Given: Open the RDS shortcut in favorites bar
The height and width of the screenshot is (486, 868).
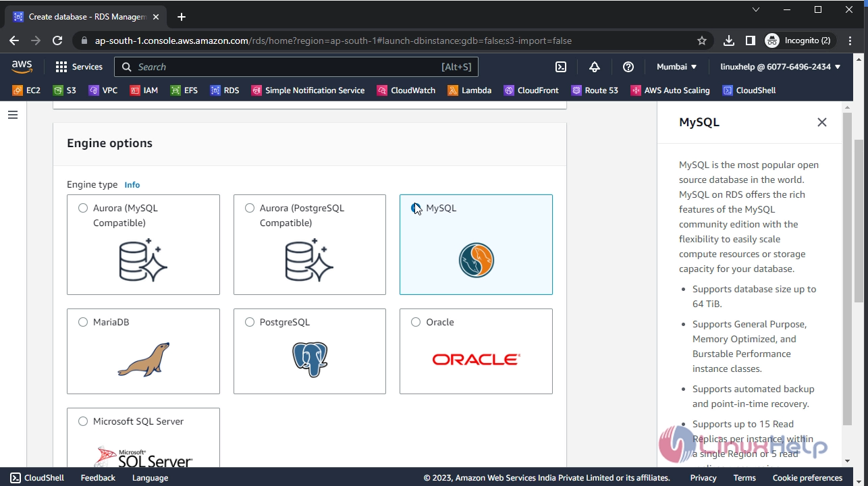Looking at the screenshot, I should [225, 90].
